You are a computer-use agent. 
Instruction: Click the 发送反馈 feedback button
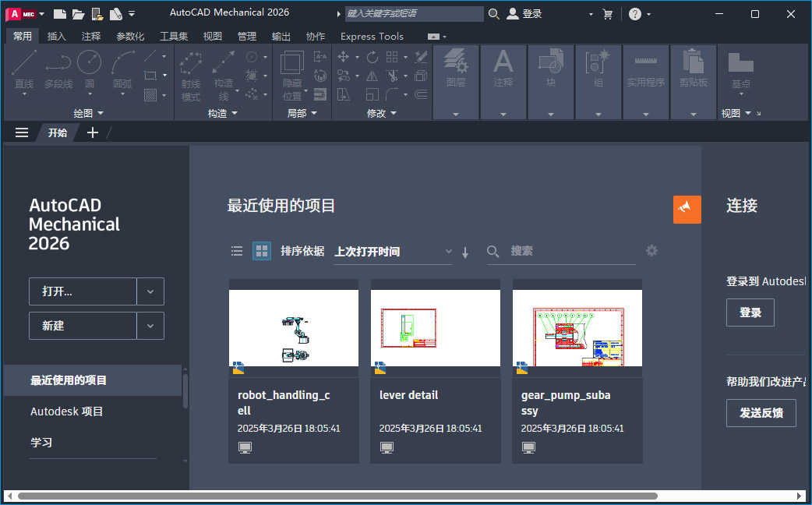[x=761, y=413]
